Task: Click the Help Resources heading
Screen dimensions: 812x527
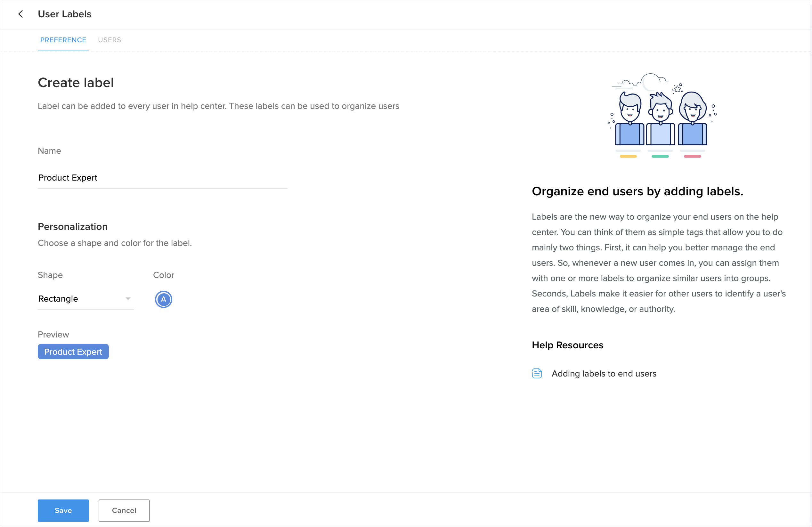Action: [567, 345]
